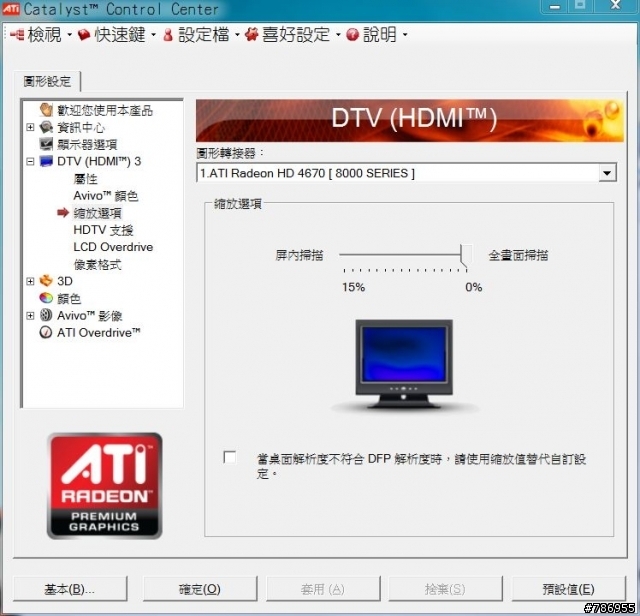Click the 檢視 view menu icon
The image size is (640, 616).
[17, 35]
